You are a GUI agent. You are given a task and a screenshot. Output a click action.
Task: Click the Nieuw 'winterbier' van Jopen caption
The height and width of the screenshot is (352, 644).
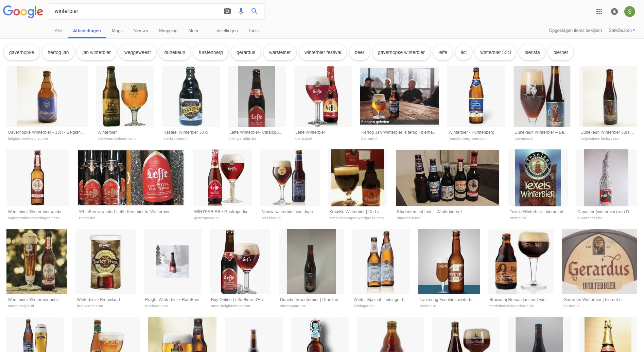pos(289,212)
